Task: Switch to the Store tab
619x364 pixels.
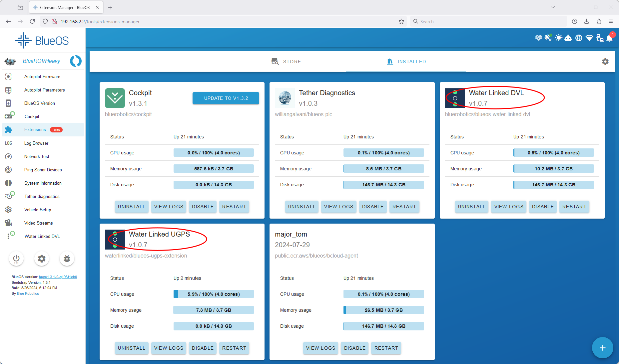Action: tap(286, 62)
